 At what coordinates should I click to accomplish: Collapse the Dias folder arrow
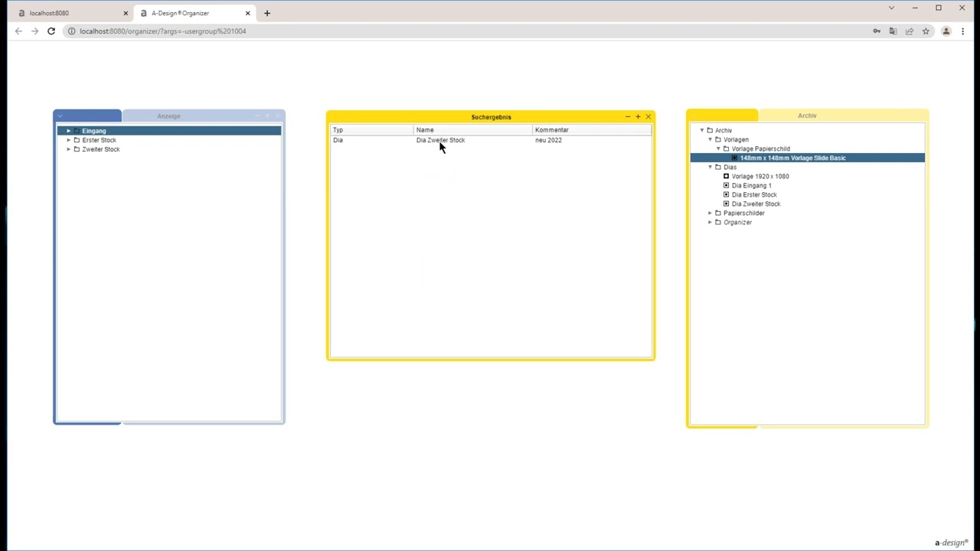point(710,167)
